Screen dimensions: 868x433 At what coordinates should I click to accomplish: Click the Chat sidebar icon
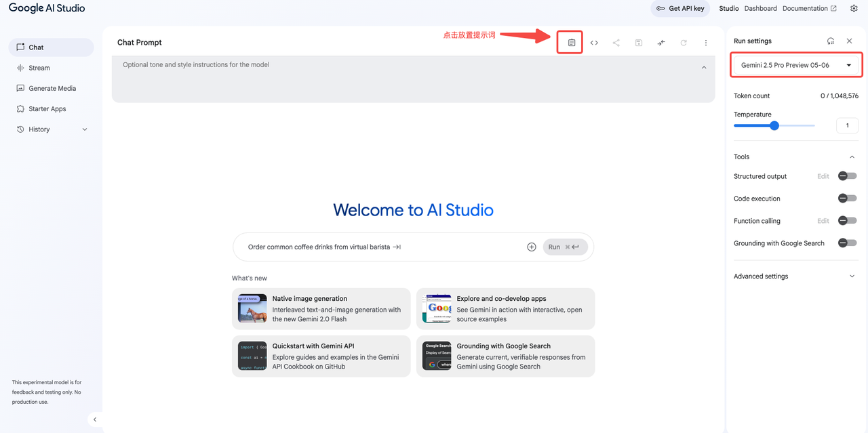(x=20, y=47)
